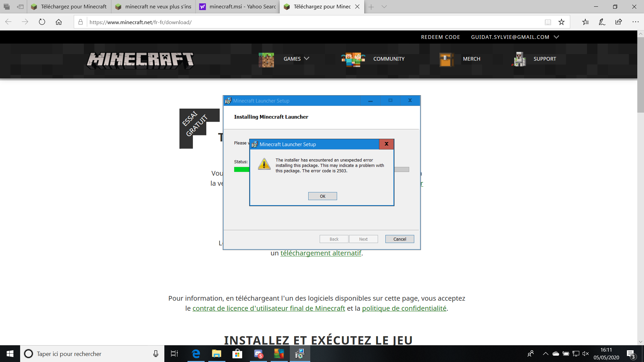Image resolution: width=644 pixels, height=362 pixels.
Task: Click the Share this page icon
Action: (619, 22)
